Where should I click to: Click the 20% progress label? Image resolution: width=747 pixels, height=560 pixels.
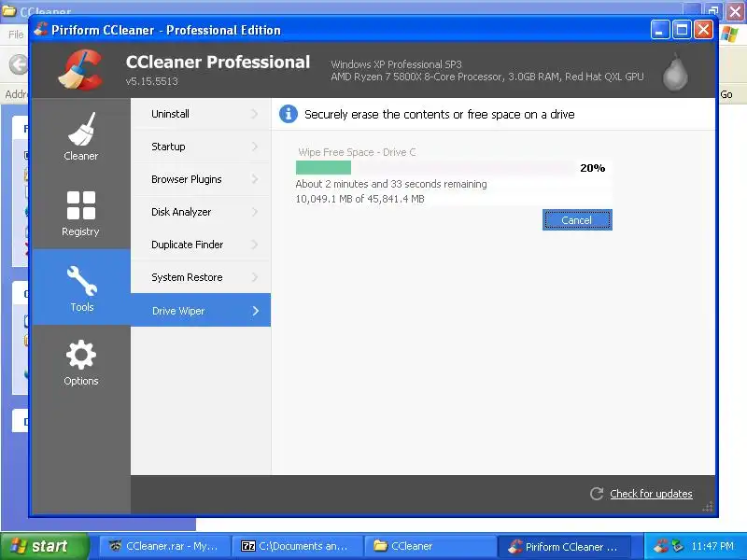(593, 168)
